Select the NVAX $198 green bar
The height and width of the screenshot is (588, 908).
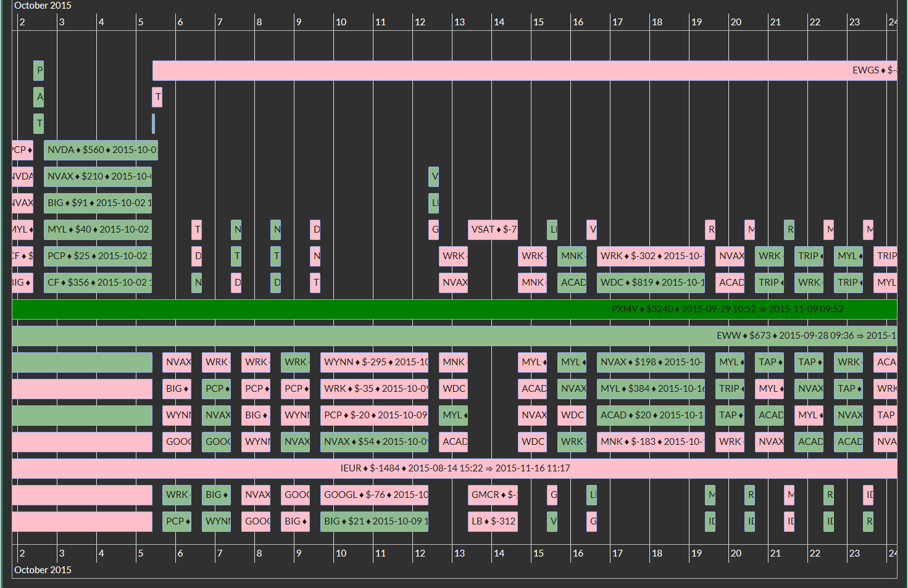(651, 362)
